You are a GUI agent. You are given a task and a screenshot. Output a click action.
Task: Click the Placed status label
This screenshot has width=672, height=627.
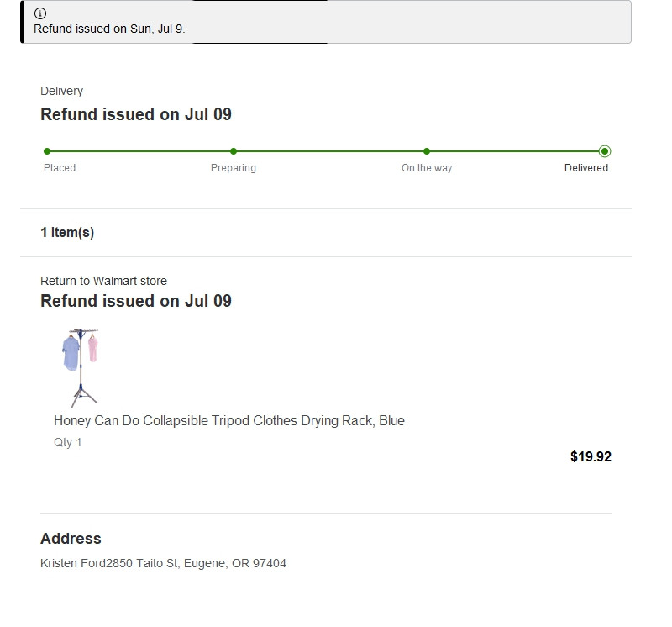point(60,168)
